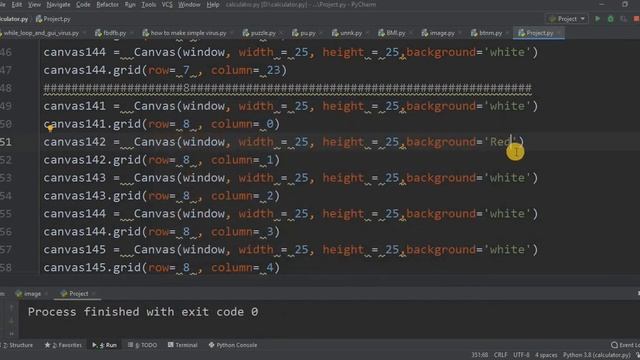
Task: Click the line number 51 gutter
Action: click(6, 142)
